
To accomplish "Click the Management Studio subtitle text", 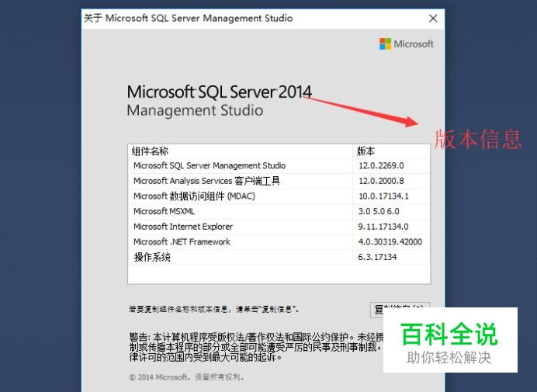I will click(195, 111).
